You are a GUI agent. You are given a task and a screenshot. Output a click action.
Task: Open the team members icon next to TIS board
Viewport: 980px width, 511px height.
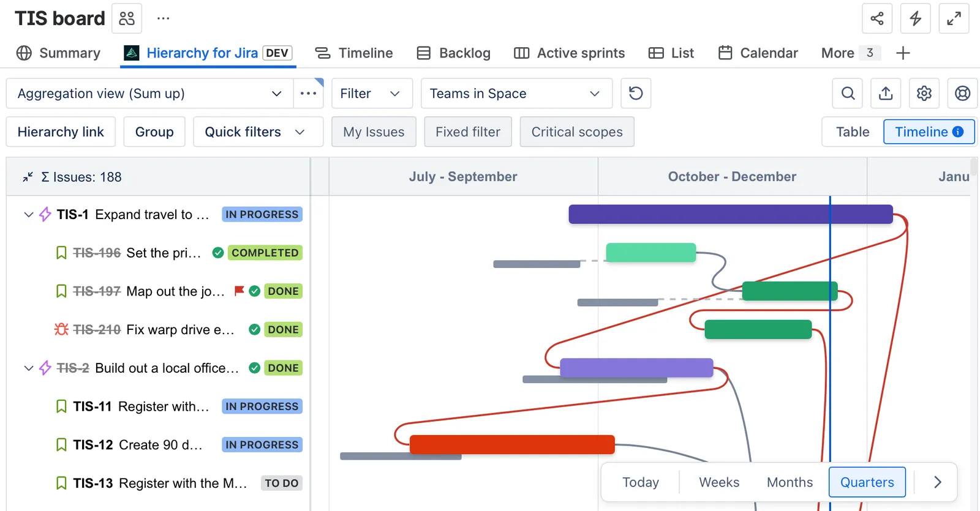127,18
